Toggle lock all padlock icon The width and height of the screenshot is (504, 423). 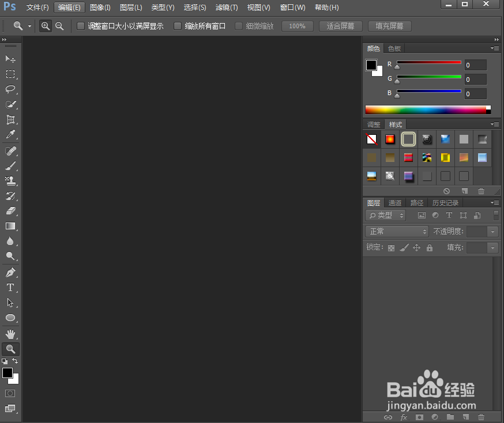(x=430, y=248)
